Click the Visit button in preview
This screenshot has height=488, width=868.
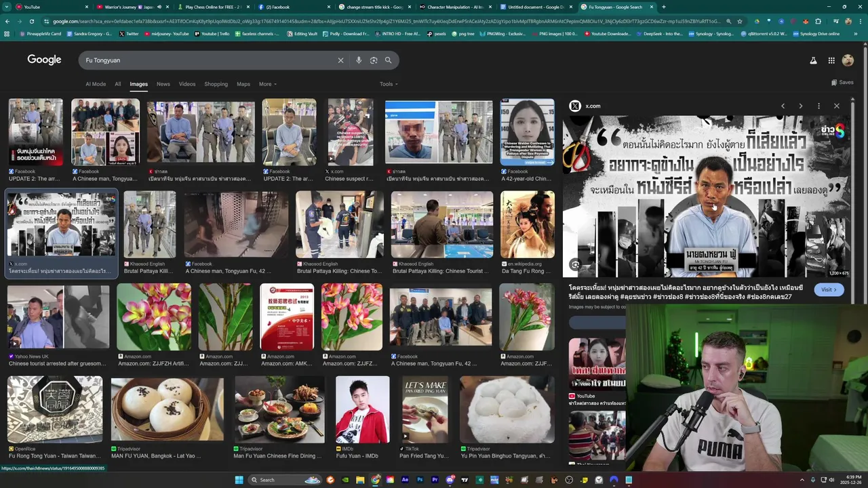[x=829, y=289]
